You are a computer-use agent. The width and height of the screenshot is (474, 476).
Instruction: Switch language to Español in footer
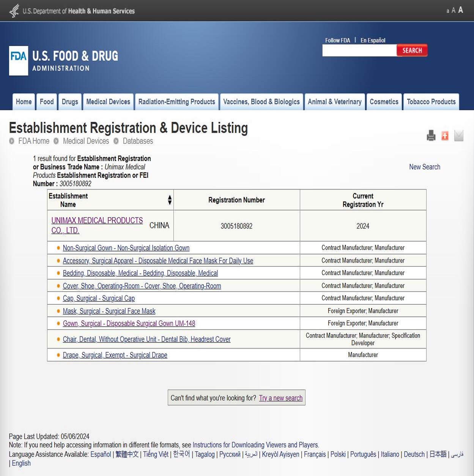click(101, 454)
